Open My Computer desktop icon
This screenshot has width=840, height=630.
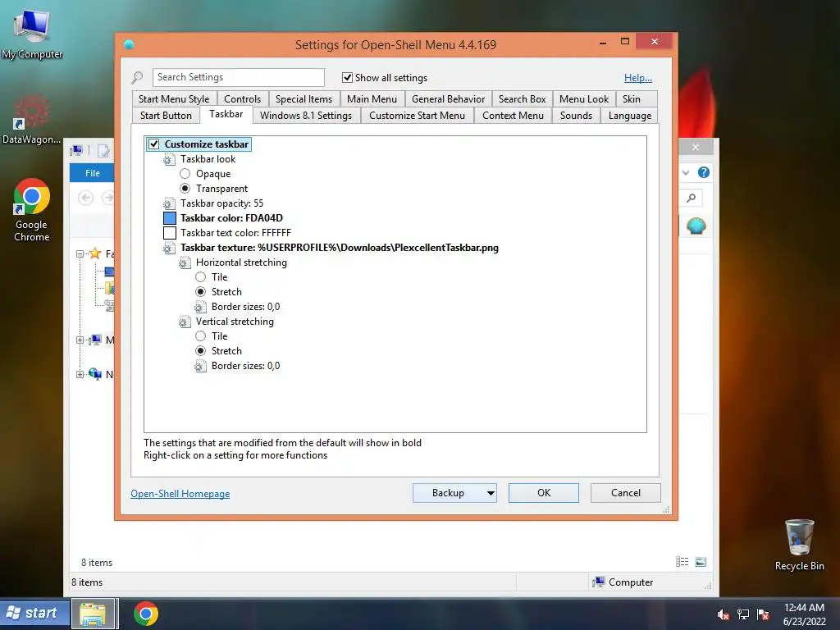coord(32,34)
